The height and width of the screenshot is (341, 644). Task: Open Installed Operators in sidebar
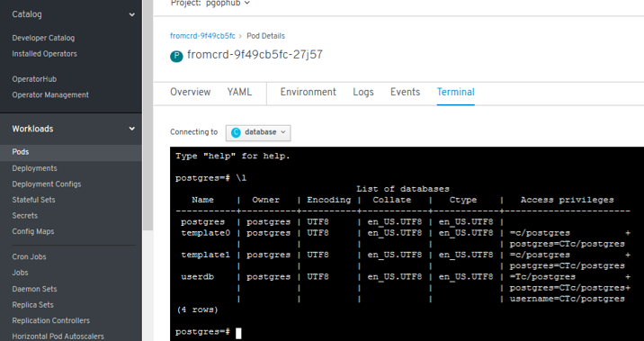pyautogui.click(x=44, y=54)
